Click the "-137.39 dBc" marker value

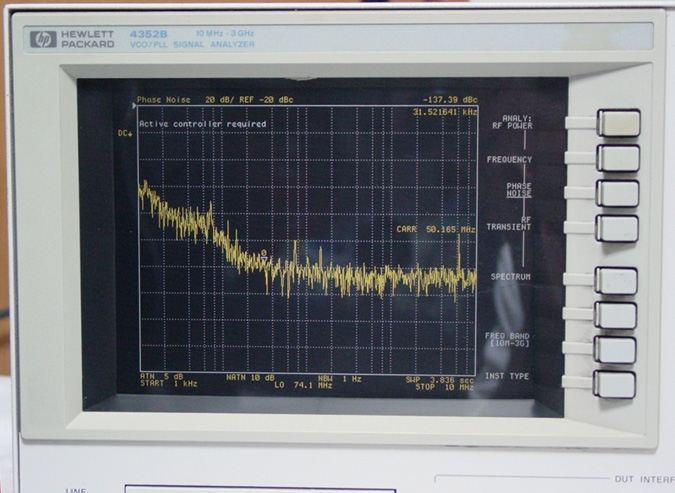coord(450,100)
